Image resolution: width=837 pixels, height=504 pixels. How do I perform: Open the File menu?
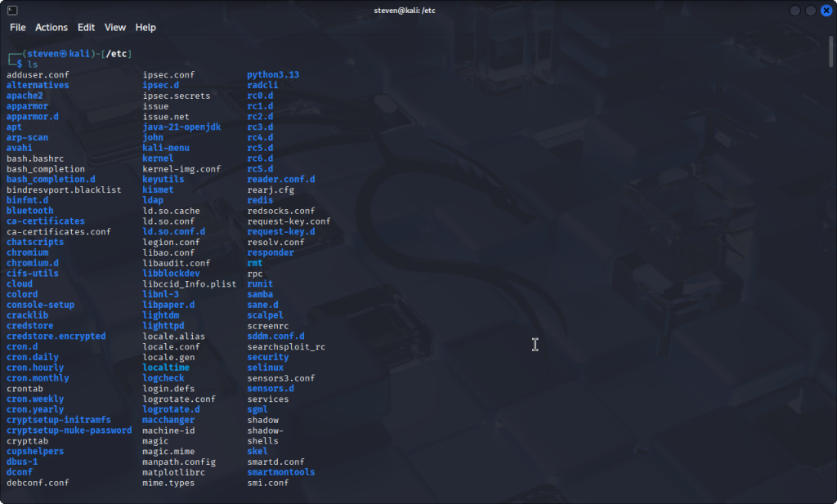click(17, 27)
